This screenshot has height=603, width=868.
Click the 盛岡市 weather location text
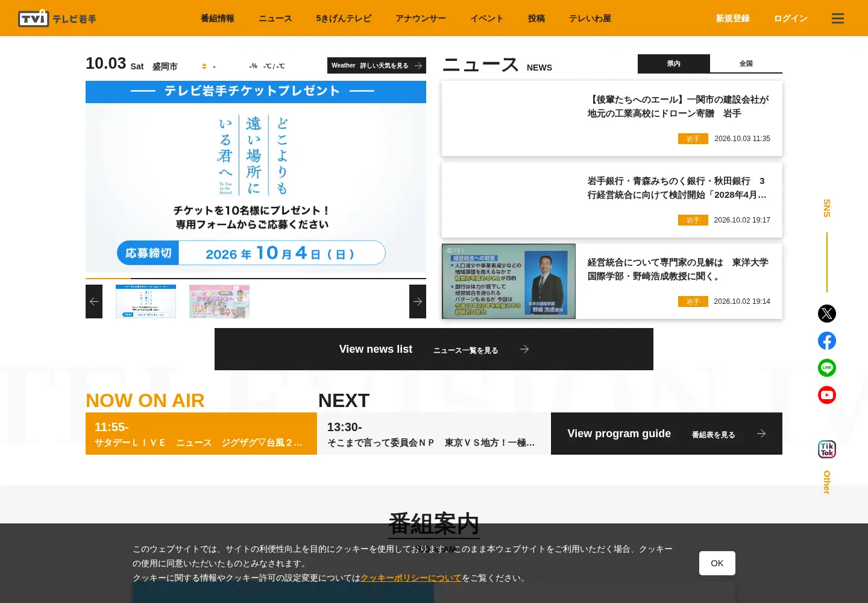pos(165,66)
